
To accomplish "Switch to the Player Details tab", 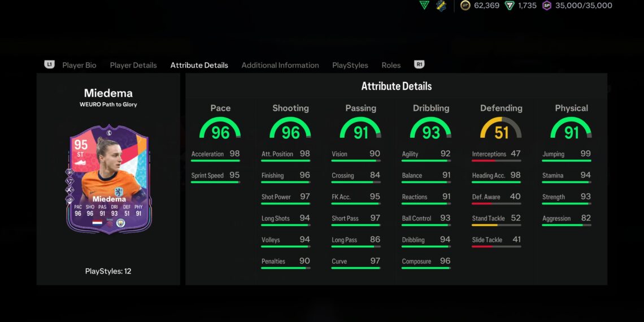I will pyautogui.click(x=133, y=65).
